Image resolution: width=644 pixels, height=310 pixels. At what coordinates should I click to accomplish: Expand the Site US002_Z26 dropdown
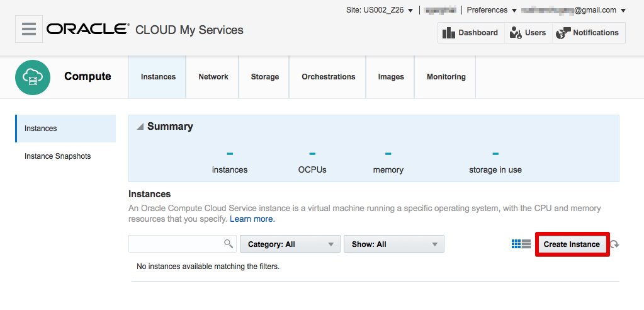tap(380, 10)
